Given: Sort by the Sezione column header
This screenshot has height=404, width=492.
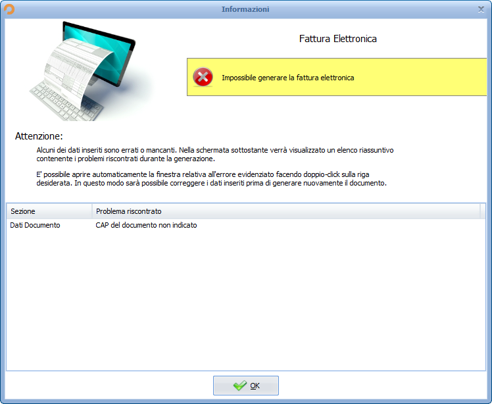Looking at the screenshot, I should (x=49, y=211).
